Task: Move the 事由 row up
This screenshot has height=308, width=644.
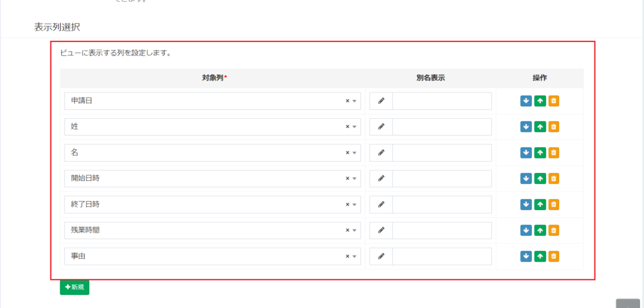Action: point(540,256)
